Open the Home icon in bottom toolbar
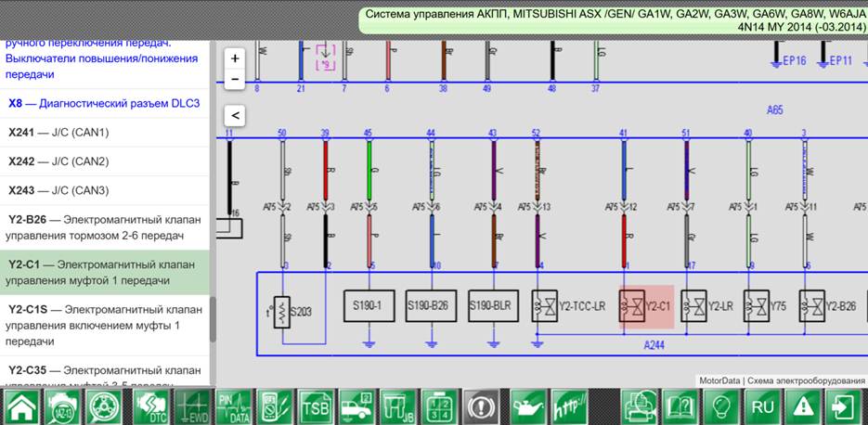The width and height of the screenshot is (868, 425). [x=22, y=408]
